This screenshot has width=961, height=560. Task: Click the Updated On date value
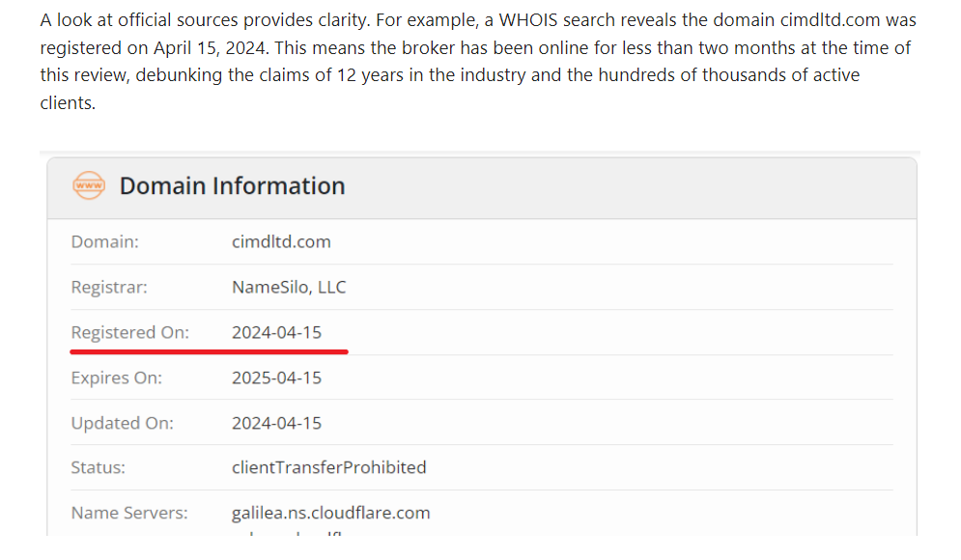(x=276, y=423)
